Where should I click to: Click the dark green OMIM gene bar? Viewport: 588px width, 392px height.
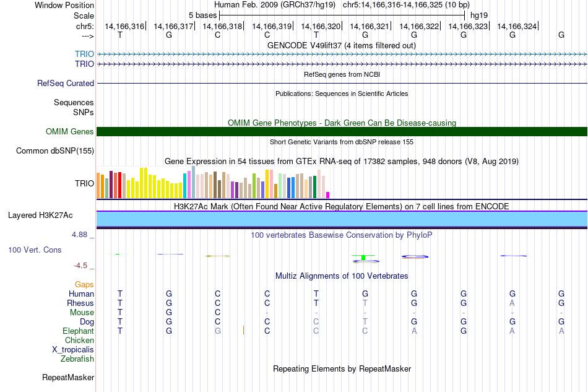(x=342, y=131)
